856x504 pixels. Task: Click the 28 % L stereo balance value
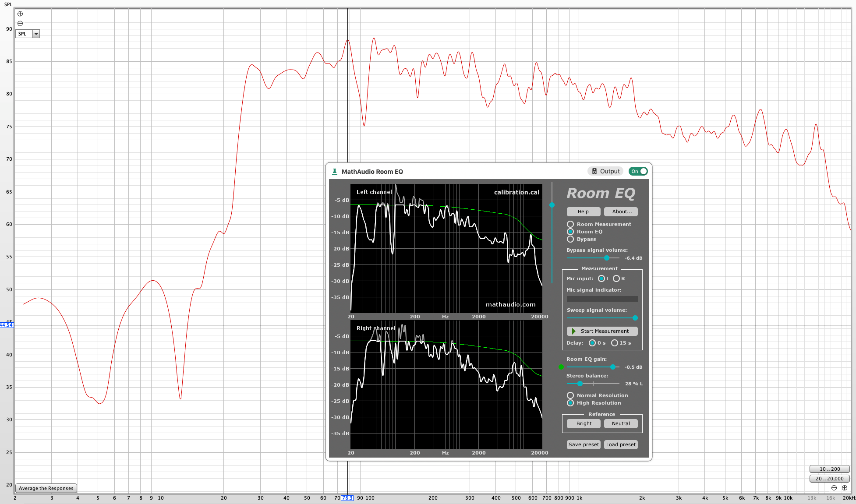[x=634, y=384]
